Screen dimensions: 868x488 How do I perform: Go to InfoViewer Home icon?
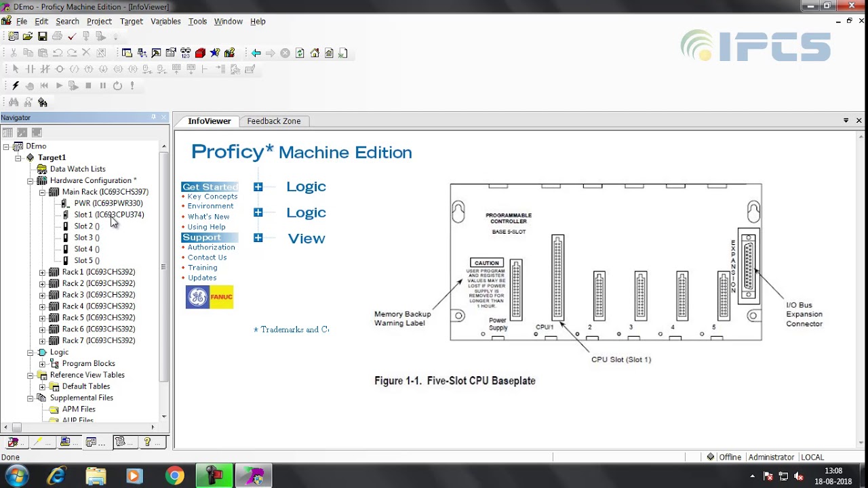click(x=315, y=53)
